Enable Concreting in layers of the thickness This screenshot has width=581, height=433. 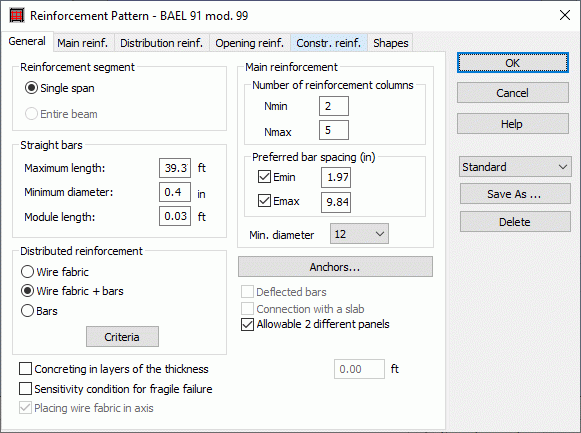point(25,369)
